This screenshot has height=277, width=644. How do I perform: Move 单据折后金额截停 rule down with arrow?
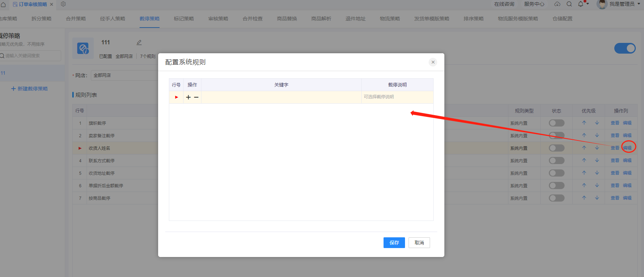597,185
